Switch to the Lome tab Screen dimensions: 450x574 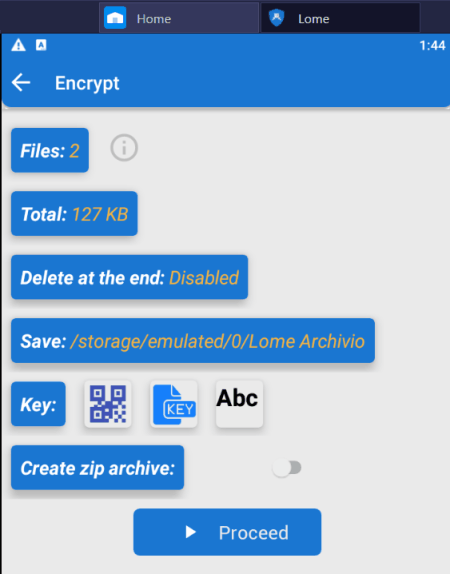[340, 18]
